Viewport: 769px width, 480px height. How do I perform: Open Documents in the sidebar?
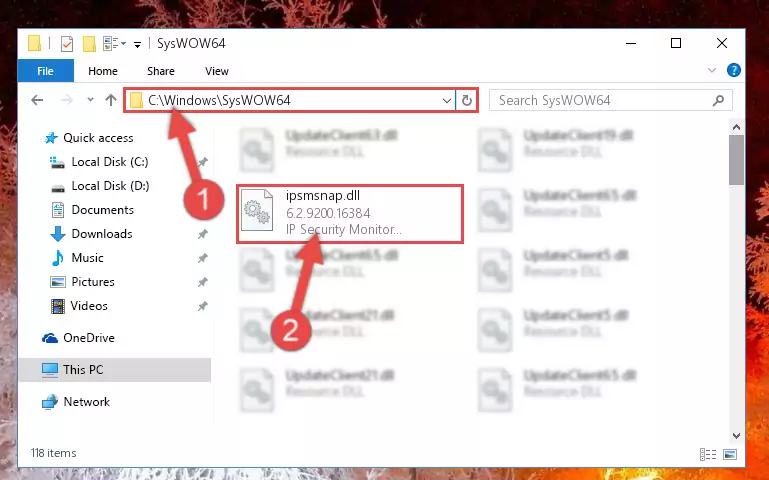(x=103, y=210)
